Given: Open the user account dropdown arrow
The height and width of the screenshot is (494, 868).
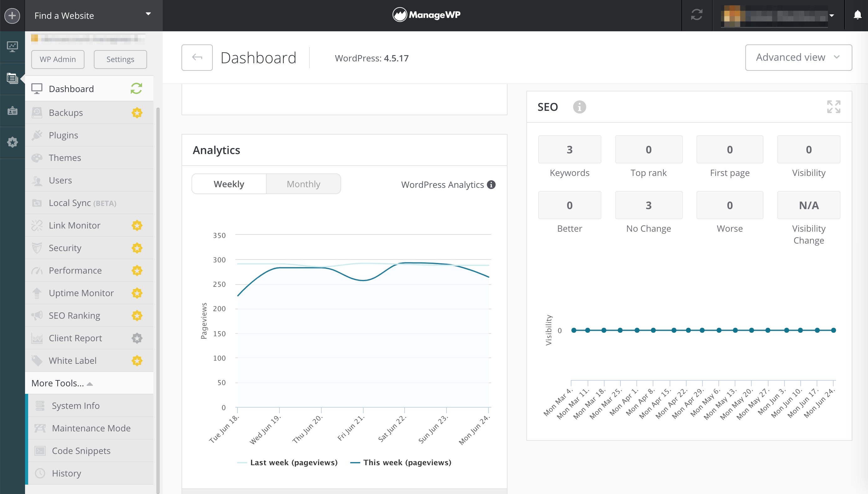Looking at the screenshot, I should tap(832, 16).
